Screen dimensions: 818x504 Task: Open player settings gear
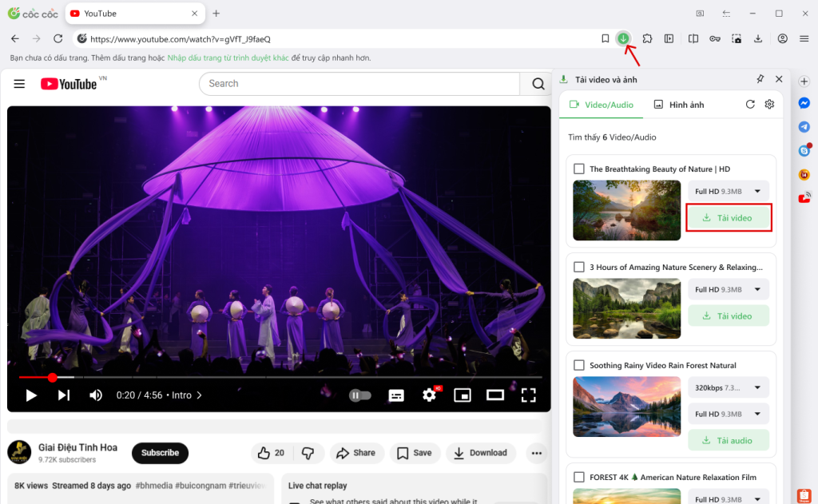pyautogui.click(x=429, y=395)
